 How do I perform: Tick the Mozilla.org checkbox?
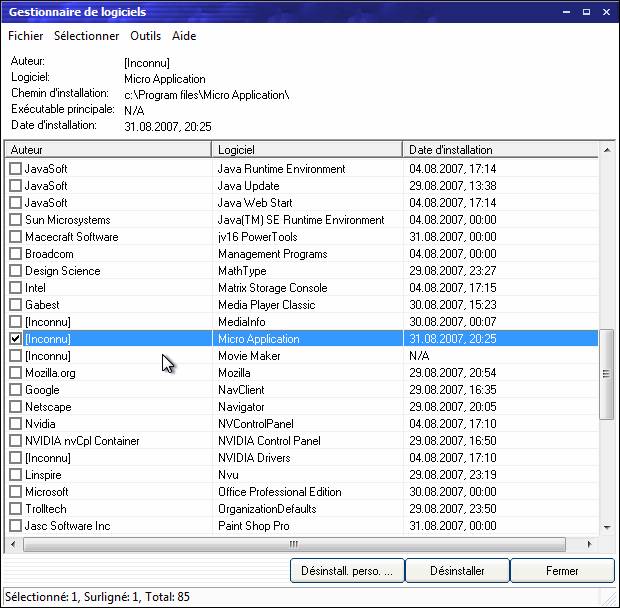(15, 373)
